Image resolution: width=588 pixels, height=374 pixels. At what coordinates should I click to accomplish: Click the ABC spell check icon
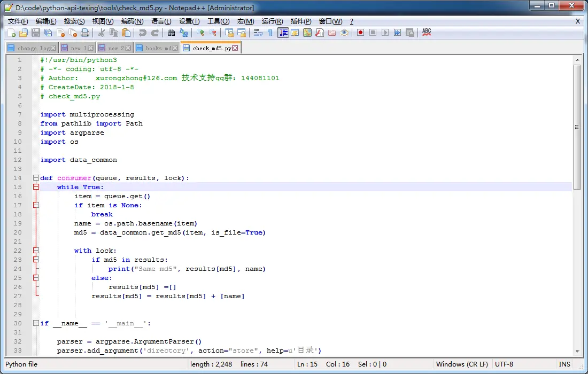(427, 33)
